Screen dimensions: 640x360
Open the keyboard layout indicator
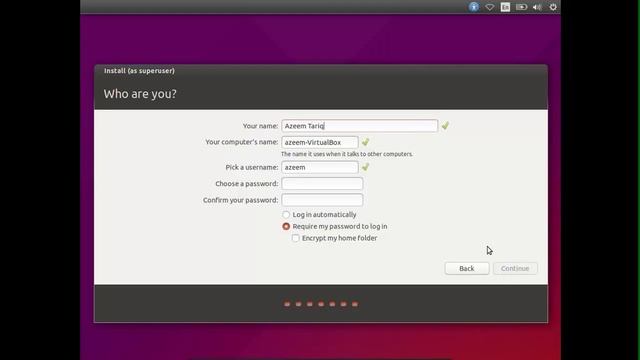tap(505, 7)
